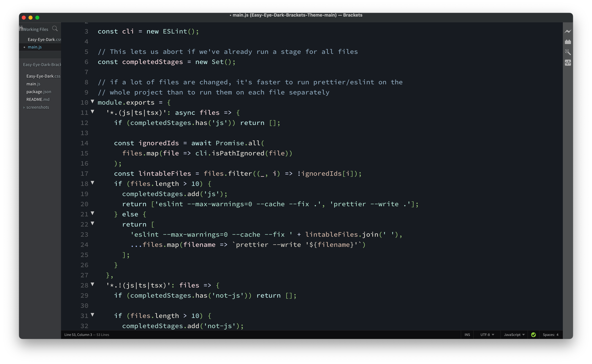Click the green lint status checkmark
Viewport: 592px width, 364px height.
coord(533,335)
